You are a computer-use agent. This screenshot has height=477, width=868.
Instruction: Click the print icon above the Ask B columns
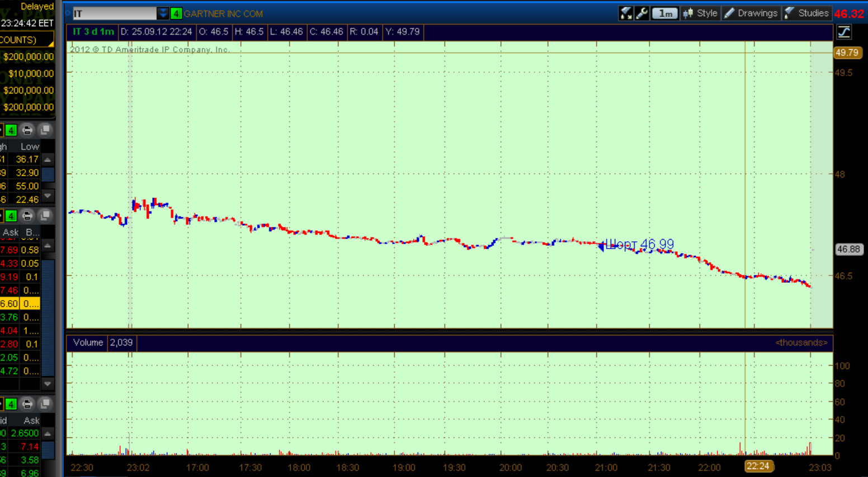pyautogui.click(x=27, y=216)
